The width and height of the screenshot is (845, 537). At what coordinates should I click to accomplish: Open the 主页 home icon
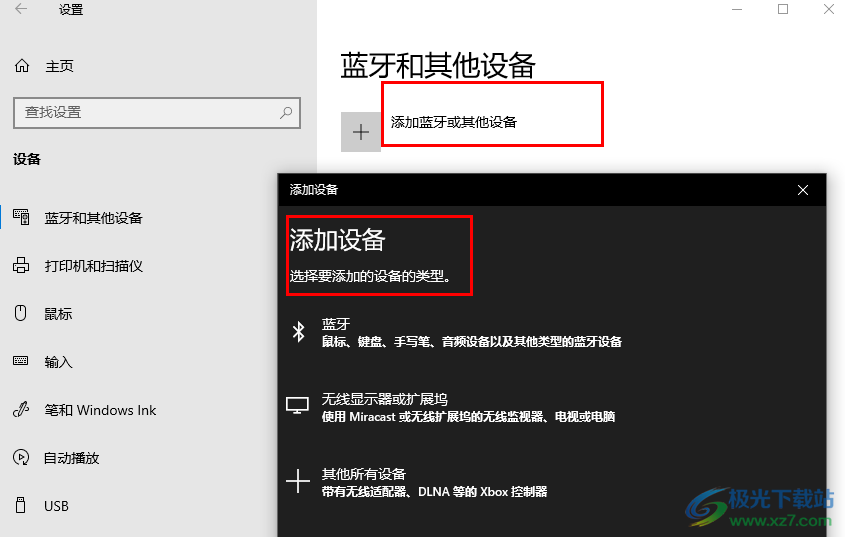pos(22,66)
